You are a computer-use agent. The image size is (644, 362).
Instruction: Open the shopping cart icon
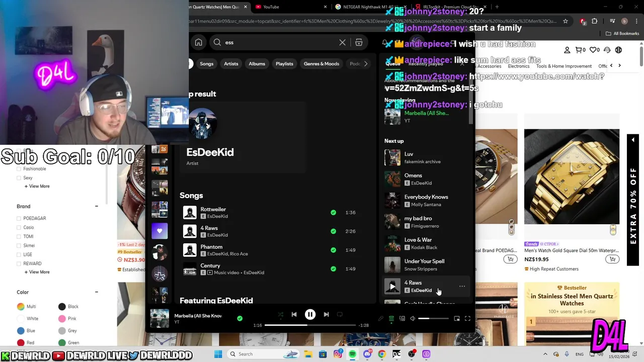click(x=580, y=50)
